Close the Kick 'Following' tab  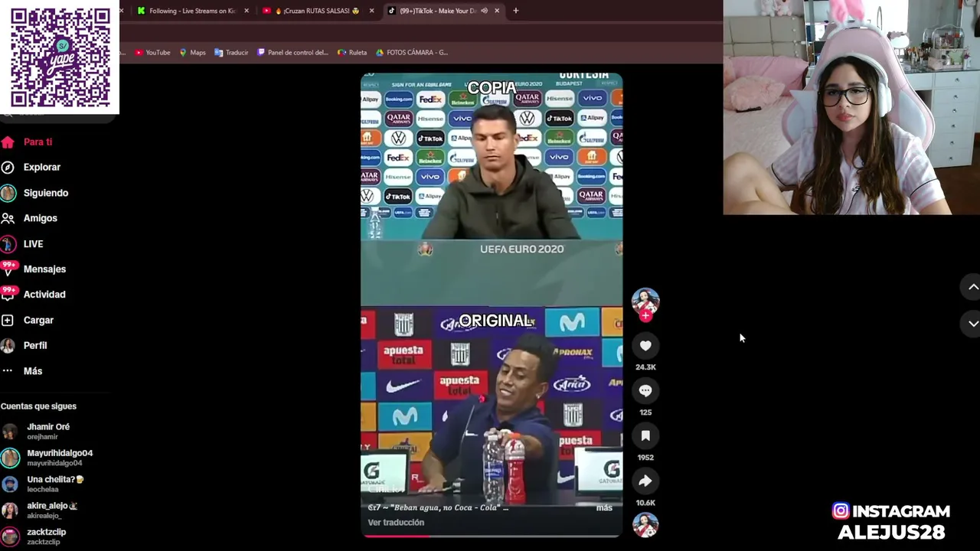coord(247,11)
